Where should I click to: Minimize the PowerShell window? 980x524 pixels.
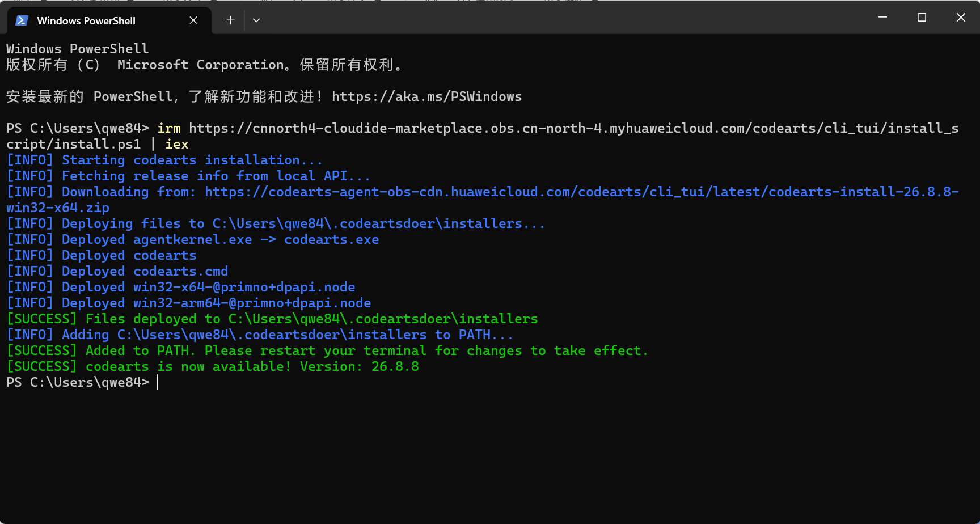(x=882, y=18)
